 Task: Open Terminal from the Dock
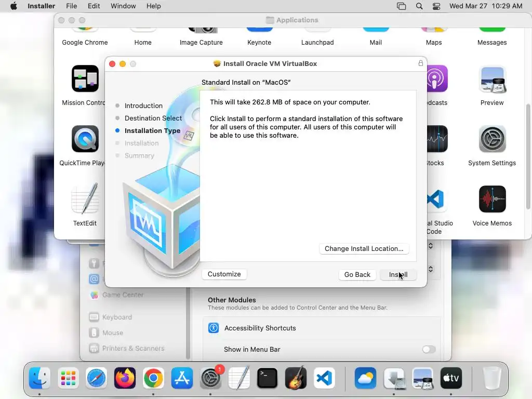click(x=268, y=378)
